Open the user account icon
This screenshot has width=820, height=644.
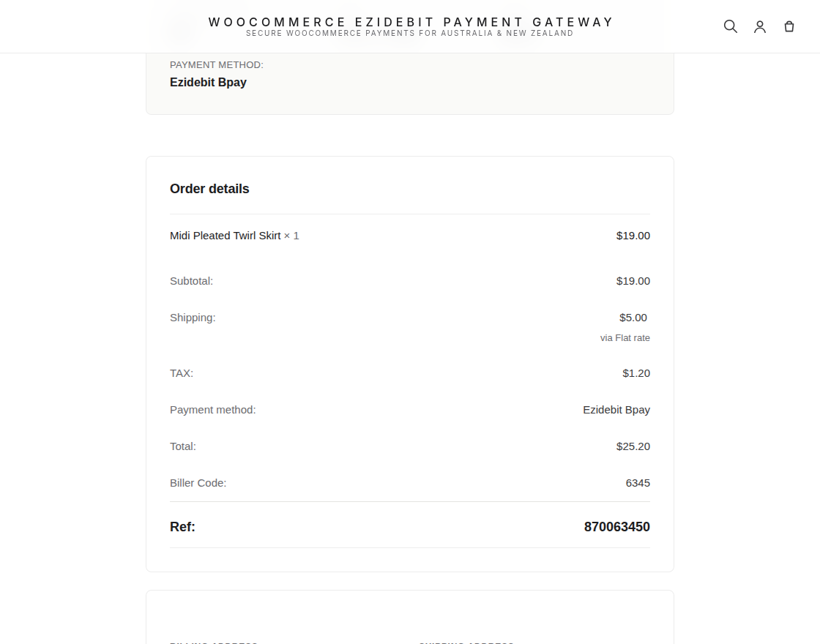point(760,26)
